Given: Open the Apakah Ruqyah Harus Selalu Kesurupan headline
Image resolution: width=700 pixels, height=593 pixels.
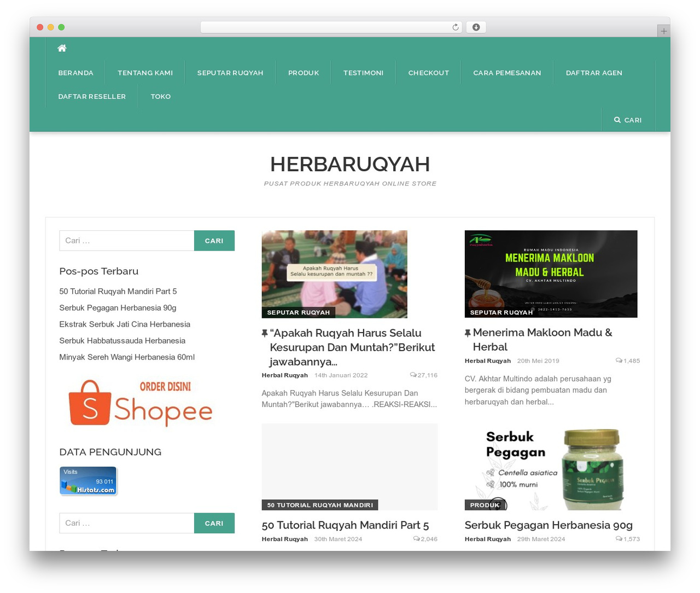Looking at the screenshot, I should (x=352, y=347).
